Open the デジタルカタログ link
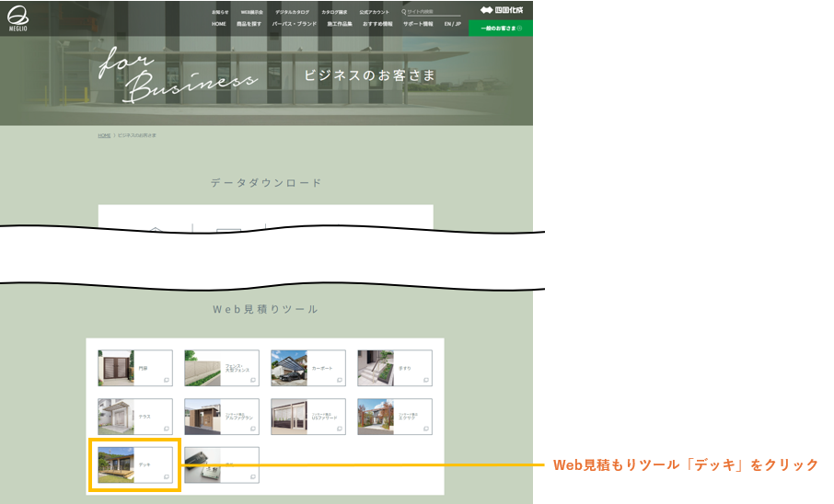This screenshot has width=834, height=504. [x=292, y=12]
